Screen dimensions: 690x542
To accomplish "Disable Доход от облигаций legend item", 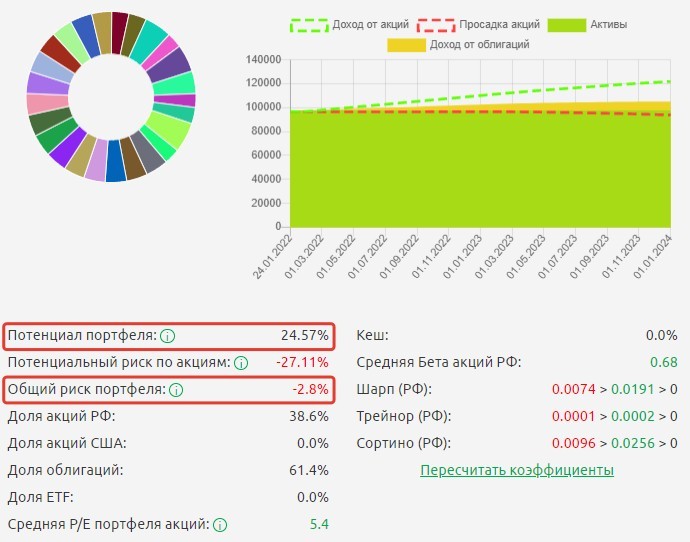I will pos(458,44).
